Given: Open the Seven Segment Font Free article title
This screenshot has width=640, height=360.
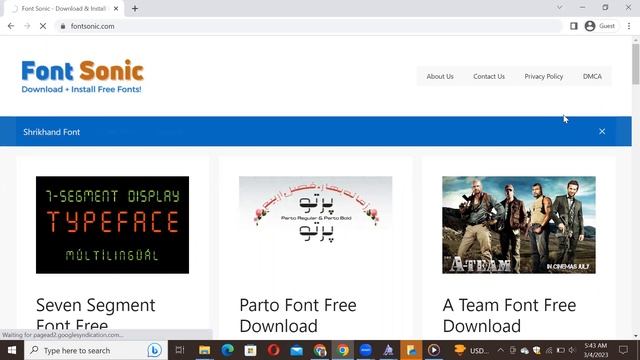Looking at the screenshot, I should [96, 315].
